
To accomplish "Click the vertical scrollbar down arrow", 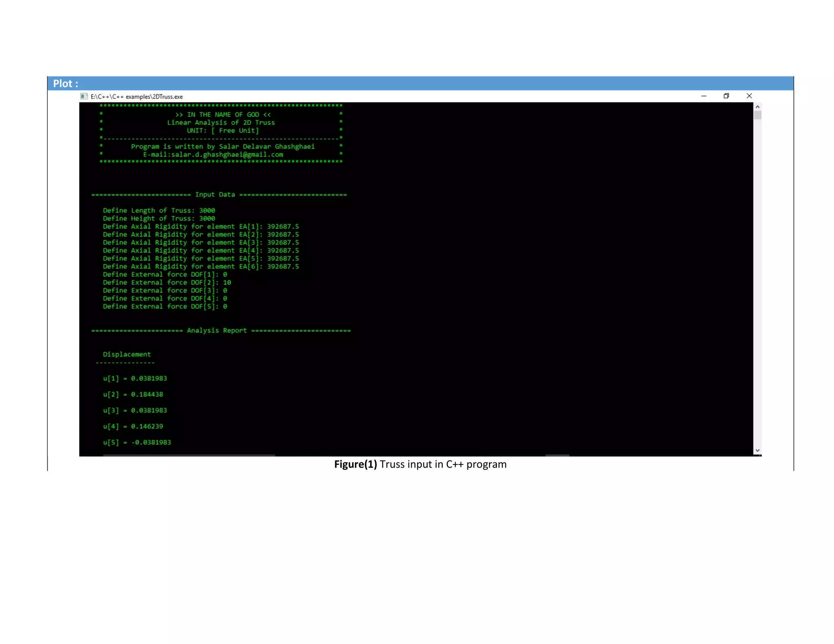I will 757,450.
